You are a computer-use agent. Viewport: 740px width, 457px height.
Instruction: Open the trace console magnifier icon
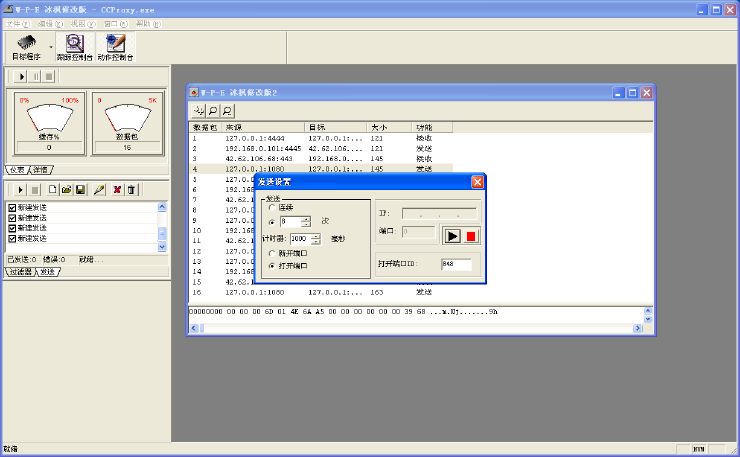(x=75, y=43)
